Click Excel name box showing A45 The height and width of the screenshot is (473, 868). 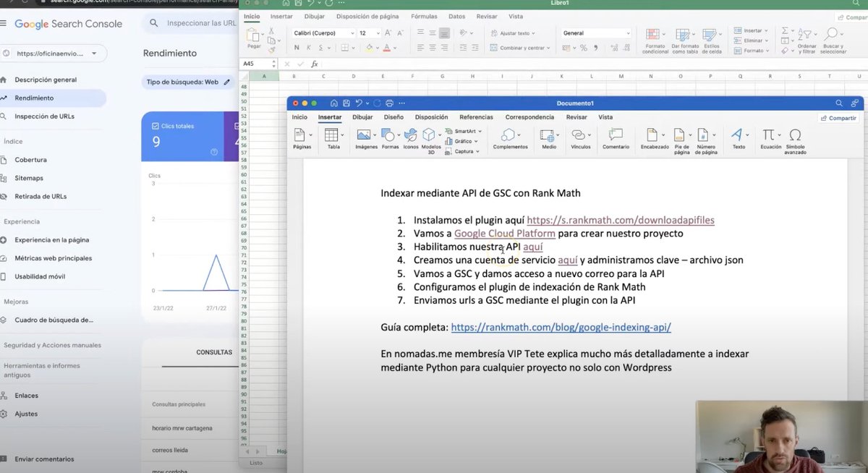(x=257, y=64)
